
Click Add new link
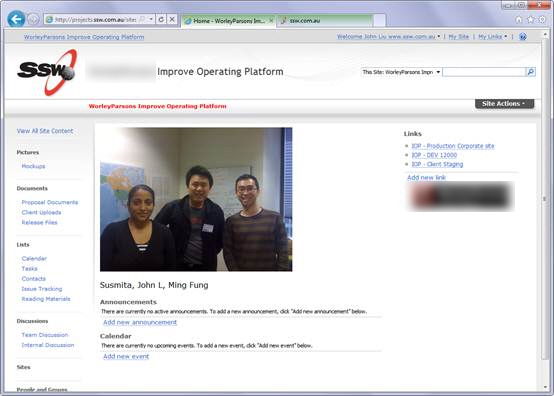[x=426, y=177]
